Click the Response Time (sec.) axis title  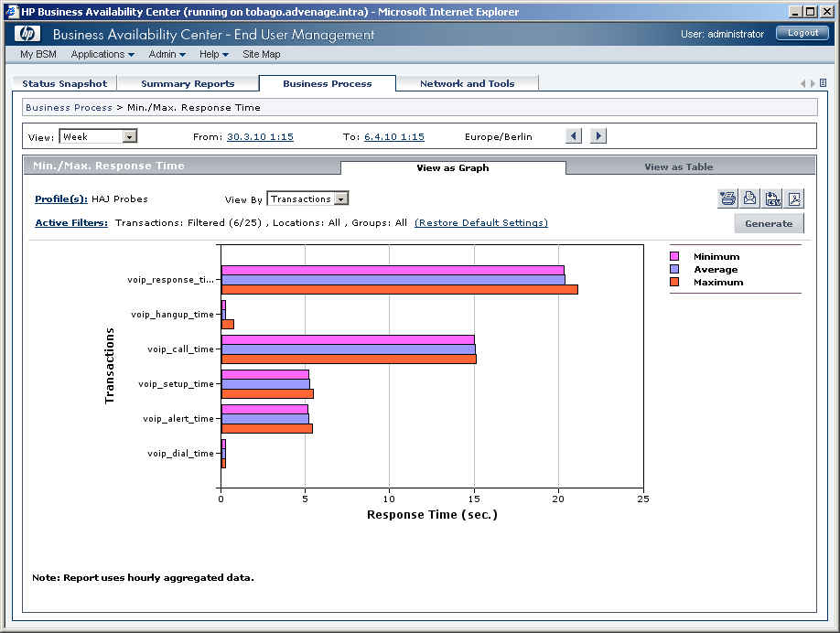click(432, 515)
